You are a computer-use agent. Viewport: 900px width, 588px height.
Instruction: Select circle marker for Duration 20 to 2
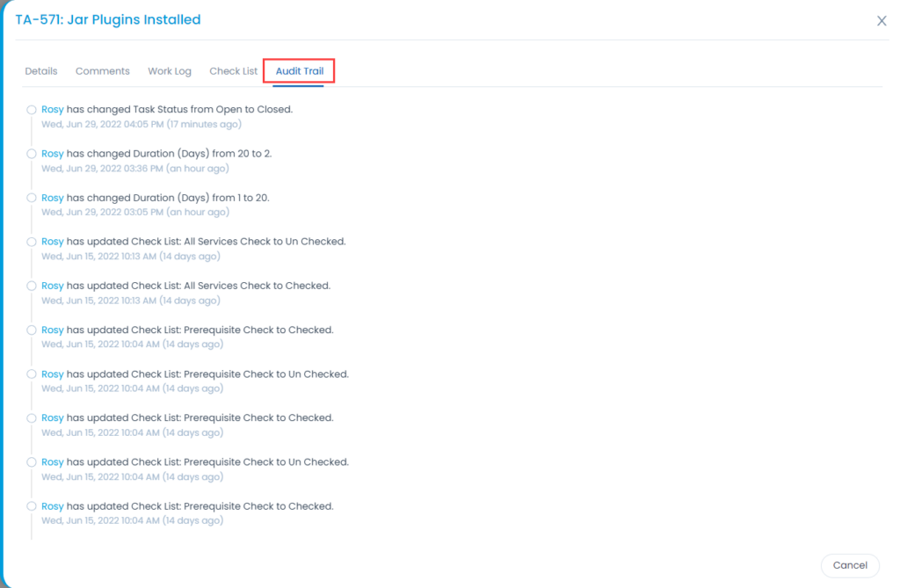pos(32,154)
